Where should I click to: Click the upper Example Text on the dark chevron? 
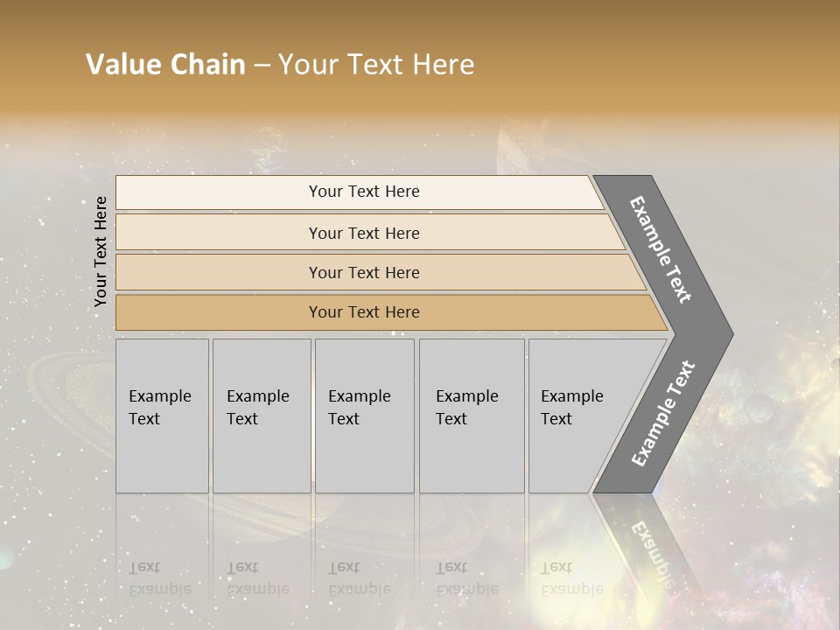click(662, 249)
